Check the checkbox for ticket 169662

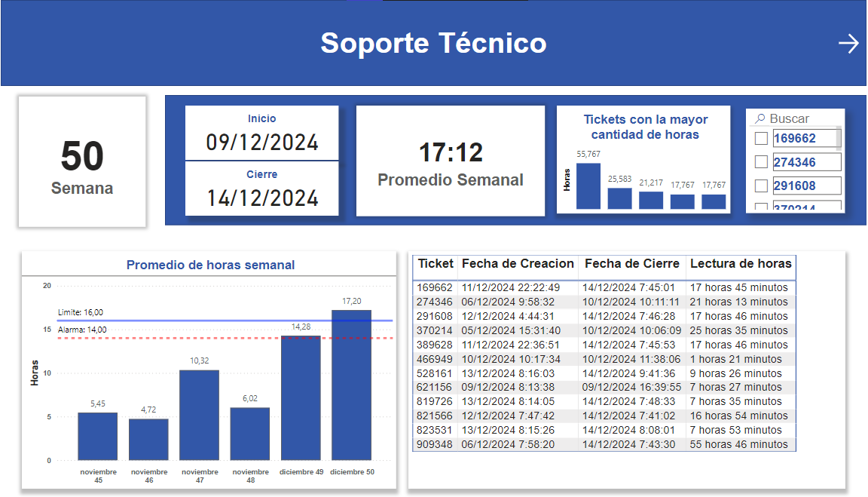(763, 138)
